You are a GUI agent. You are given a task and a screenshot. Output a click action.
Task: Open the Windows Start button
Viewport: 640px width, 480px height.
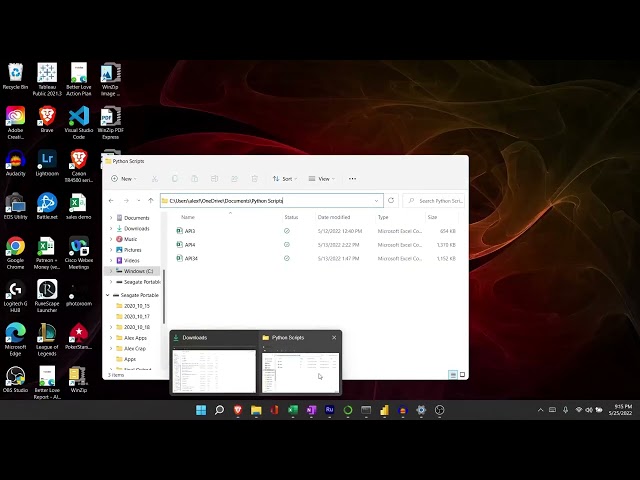[x=201, y=410]
